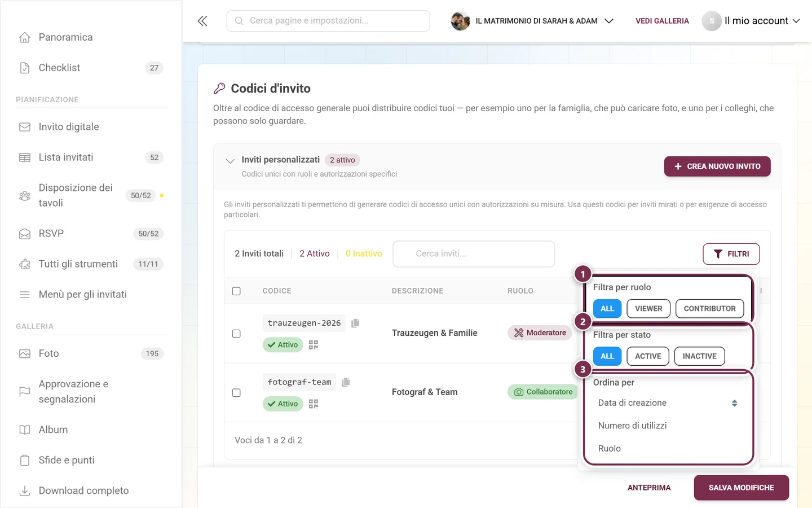Tick the select-all checkbox in table header
Screen dimensions: 812x508
coord(236,291)
